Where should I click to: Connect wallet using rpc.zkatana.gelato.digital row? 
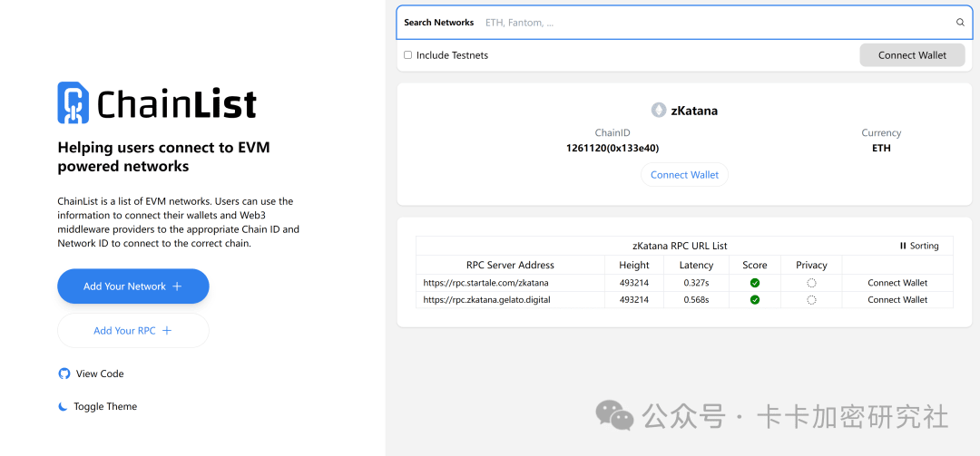coord(897,300)
